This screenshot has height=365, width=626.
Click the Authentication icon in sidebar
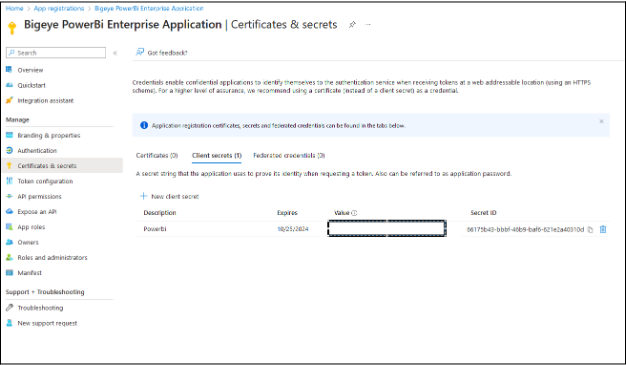9,150
